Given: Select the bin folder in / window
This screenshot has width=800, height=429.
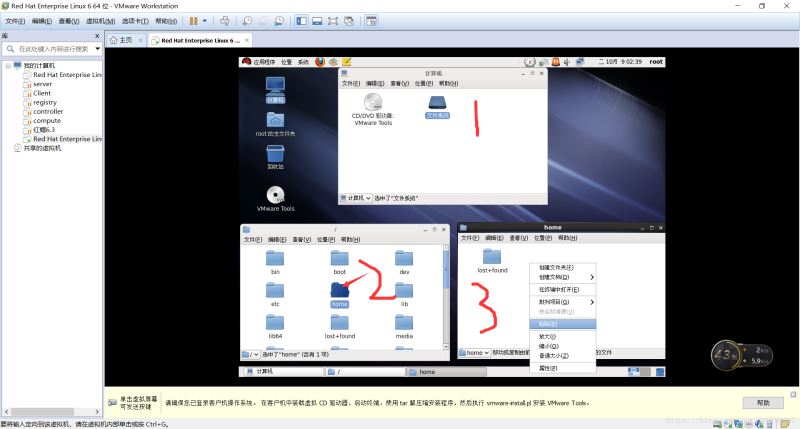Looking at the screenshot, I should tap(275, 263).
